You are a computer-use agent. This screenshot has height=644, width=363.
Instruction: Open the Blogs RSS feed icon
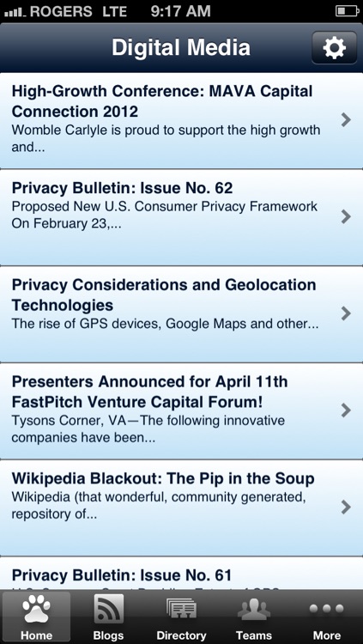tap(108, 611)
